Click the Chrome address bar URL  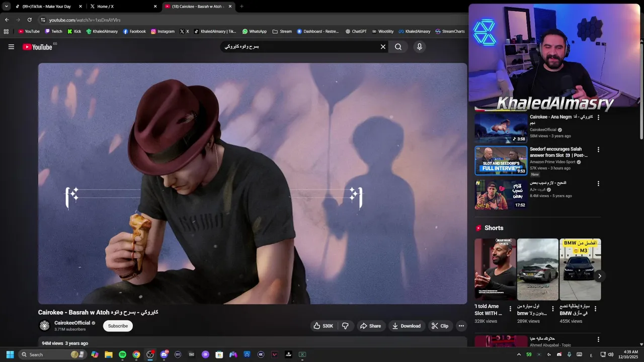click(x=85, y=20)
